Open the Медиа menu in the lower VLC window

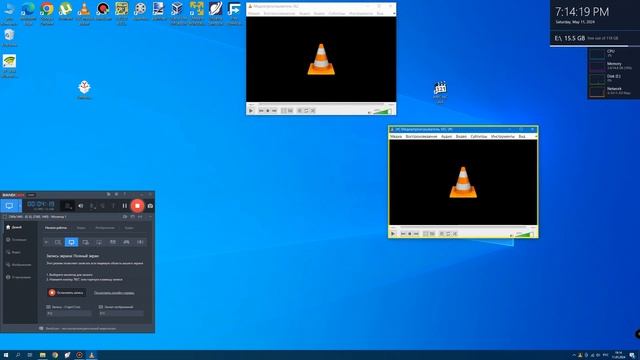pyautogui.click(x=396, y=136)
